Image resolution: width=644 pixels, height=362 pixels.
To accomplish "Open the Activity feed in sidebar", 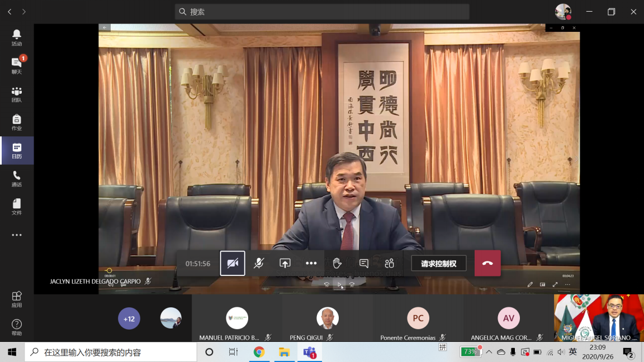I will (x=17, y=38).
